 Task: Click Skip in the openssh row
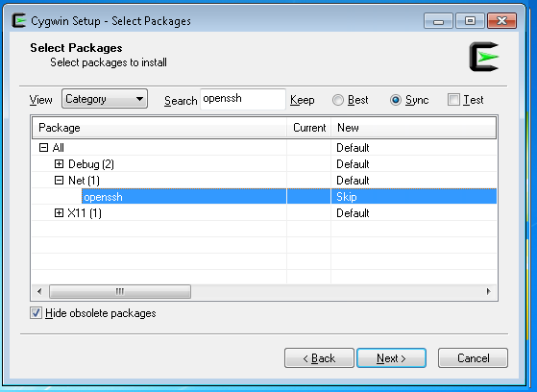point(347,197)
